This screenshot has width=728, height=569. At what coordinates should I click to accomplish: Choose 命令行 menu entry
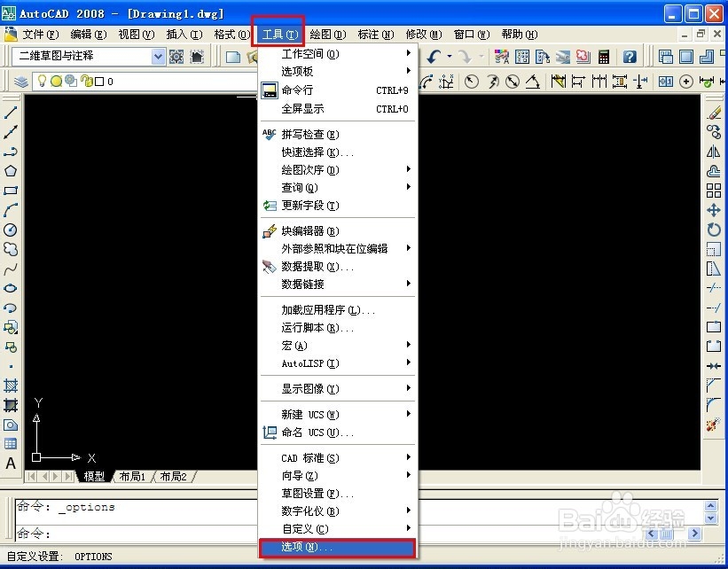338,90
